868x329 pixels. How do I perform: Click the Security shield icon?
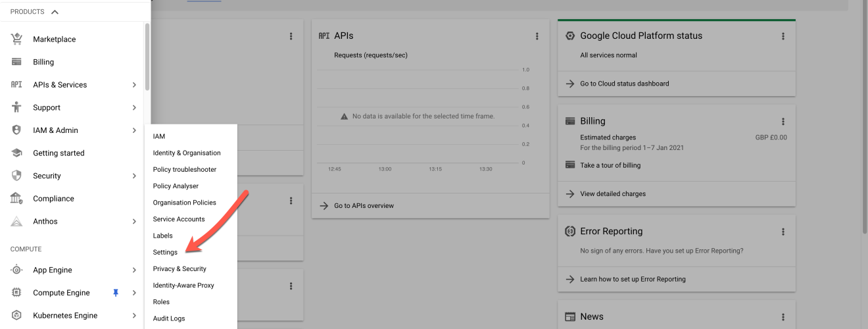point(17,176)
